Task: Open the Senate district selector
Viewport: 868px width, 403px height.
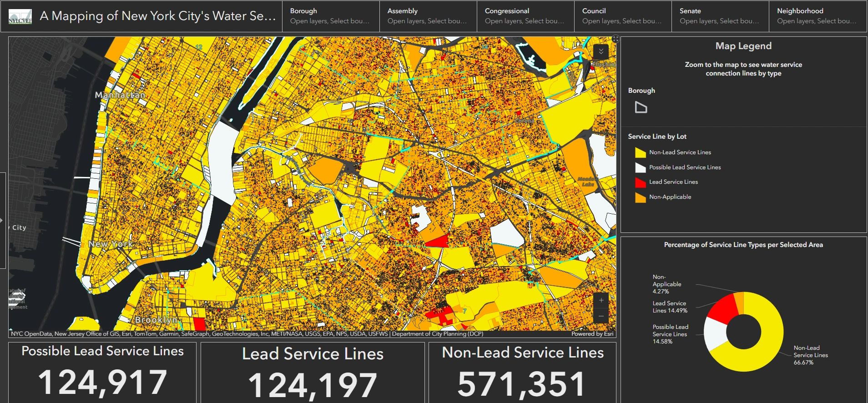Action: pyautogui.click(x=720, y=16)
